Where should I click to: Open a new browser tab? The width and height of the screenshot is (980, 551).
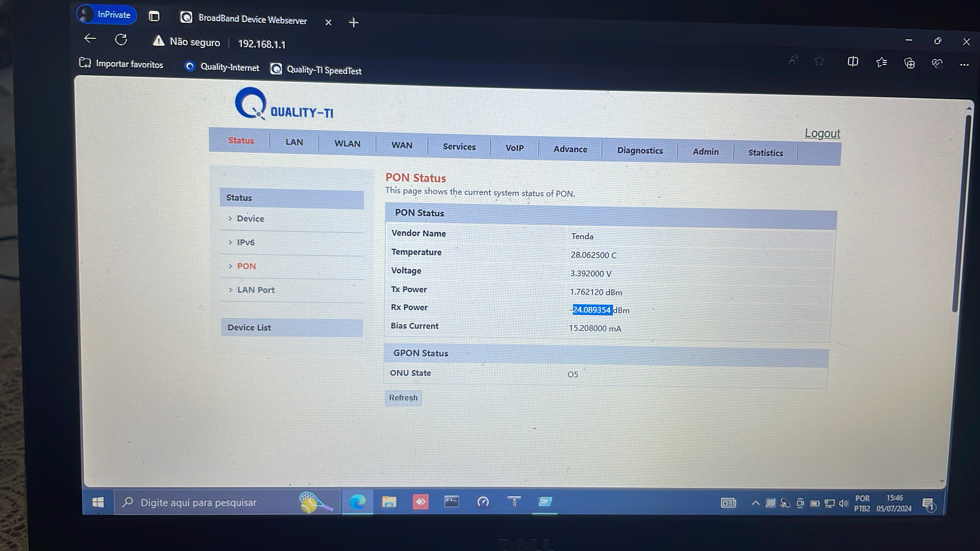[x=353, y=22]
